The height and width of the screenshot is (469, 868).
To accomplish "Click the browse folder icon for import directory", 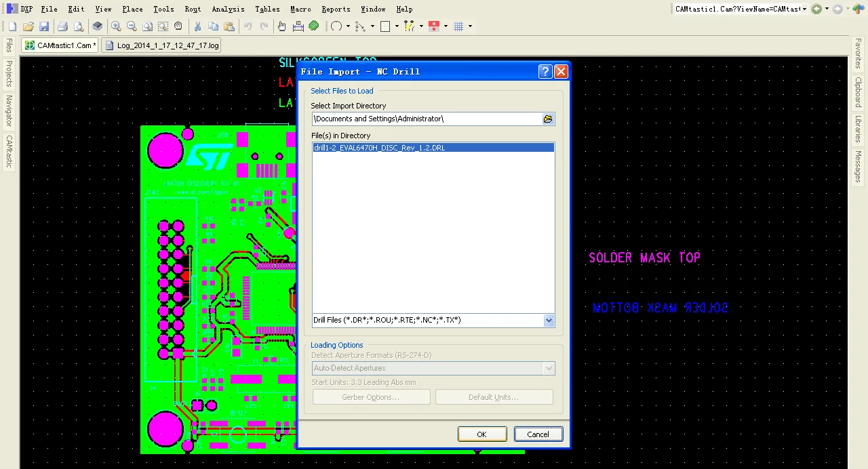I will pos(548,119).
